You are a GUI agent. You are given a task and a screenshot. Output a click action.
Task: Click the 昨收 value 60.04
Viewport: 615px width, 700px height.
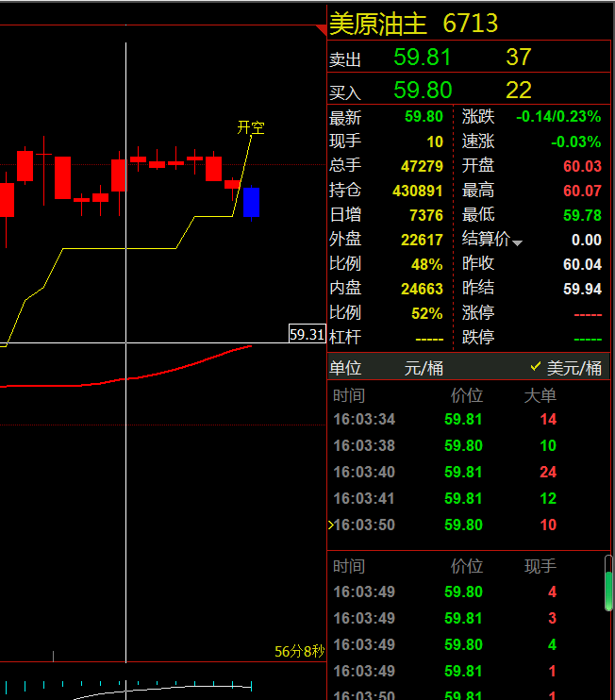tap(582, 264)
